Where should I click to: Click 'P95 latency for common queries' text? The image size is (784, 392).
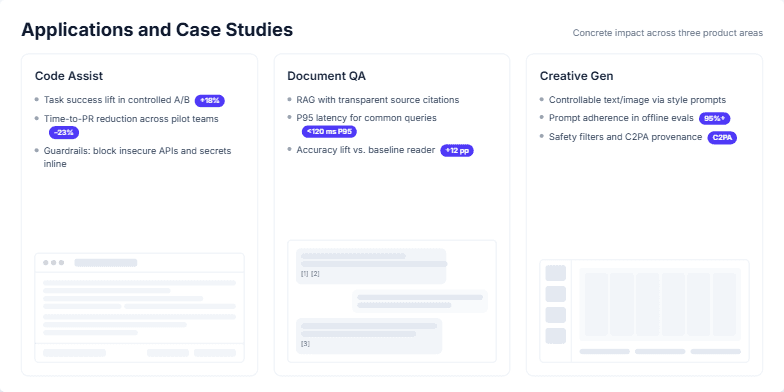coord(366,118)
